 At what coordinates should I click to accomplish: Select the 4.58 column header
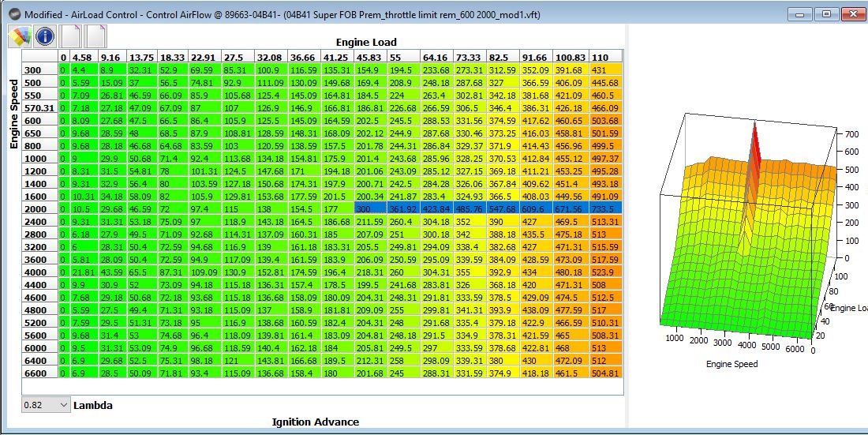coord(84,57)
